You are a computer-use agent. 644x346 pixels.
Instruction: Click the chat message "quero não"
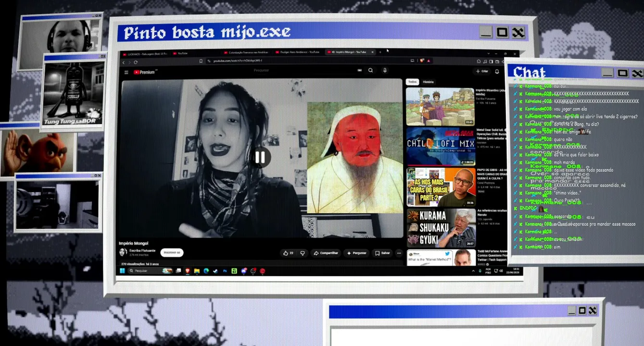[563, 139]
